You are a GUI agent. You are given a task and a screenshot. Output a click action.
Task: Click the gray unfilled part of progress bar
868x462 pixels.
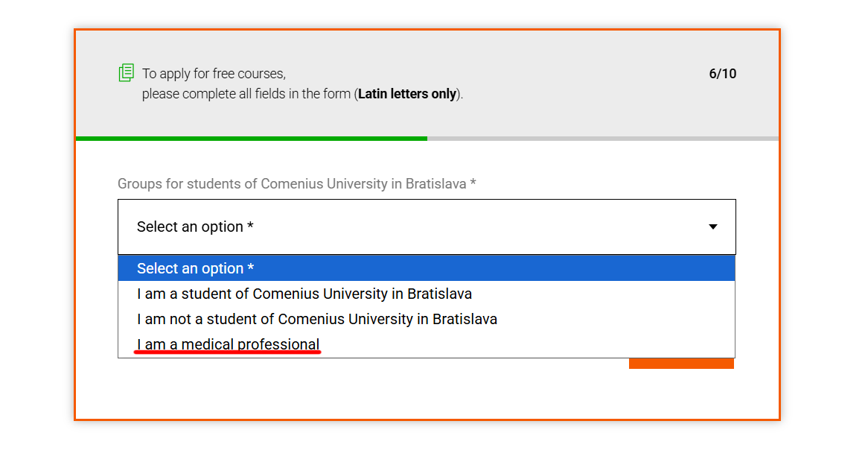point(603,139)
